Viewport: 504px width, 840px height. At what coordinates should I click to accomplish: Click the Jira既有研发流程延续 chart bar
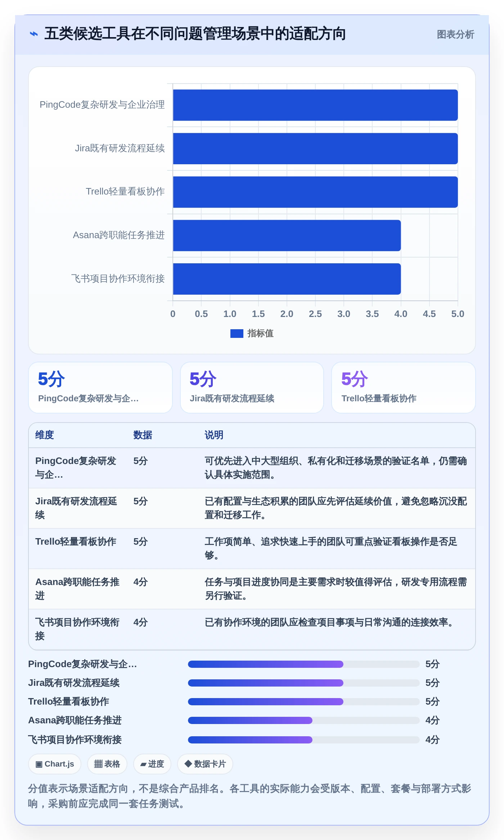coord(315,148)
